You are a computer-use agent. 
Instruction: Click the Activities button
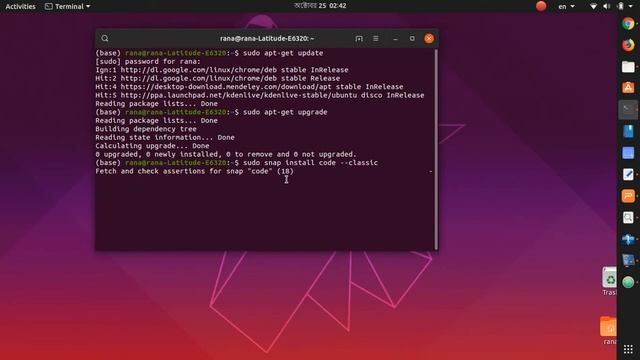(x=20, y=6)
